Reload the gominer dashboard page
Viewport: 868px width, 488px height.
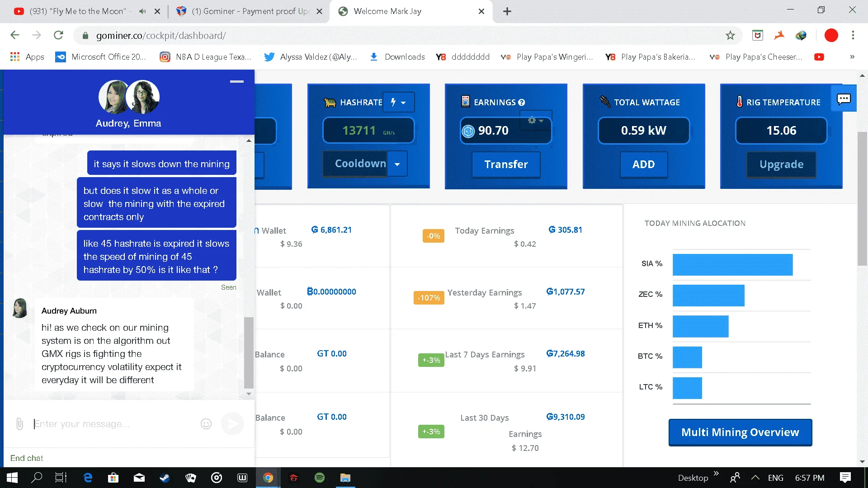coord(58,35)
